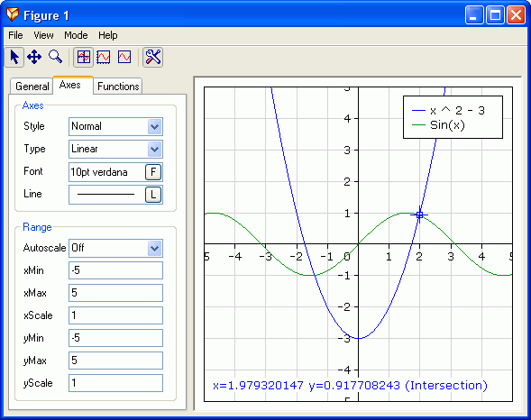Image resolution: width=531 pixels, height=420 pixels.
Task: Toggle the settings tools panel icon
Action: pos(152,57)
